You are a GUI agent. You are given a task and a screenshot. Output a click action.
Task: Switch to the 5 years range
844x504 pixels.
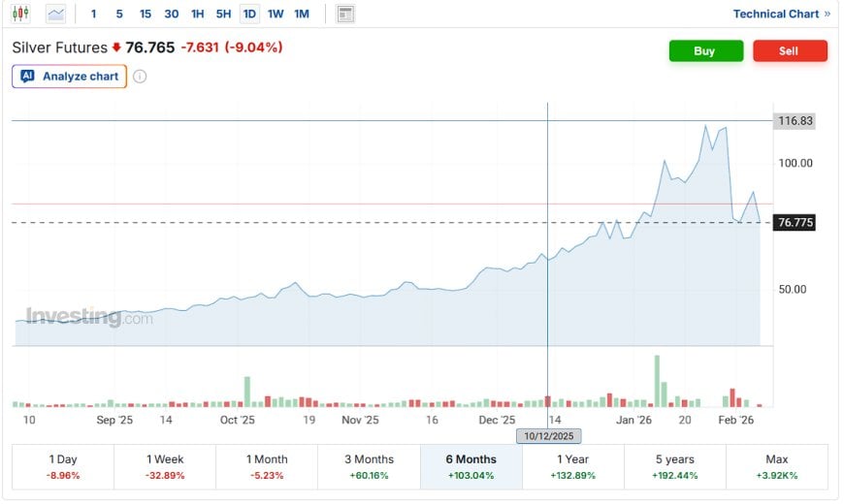point(675,467)
